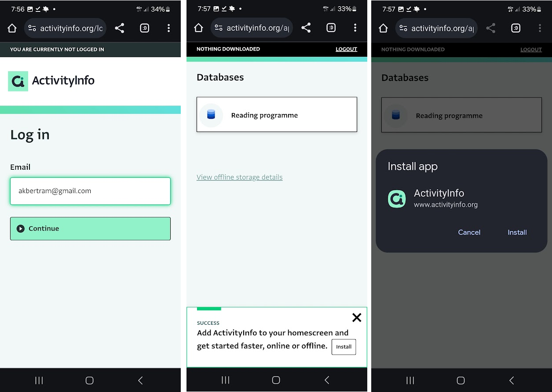Click the ActivityInfo app icon in the Install dialog
Image resolution: width=552 pixels, height=392 pixels.
coord(397,199)
